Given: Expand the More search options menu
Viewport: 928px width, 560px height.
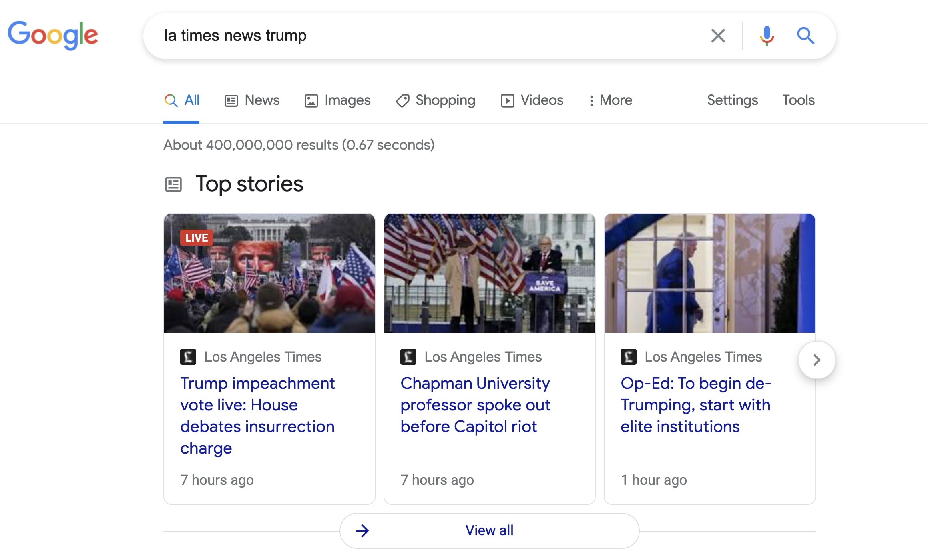Looking at the screenshot, I should tap(611, 100).
